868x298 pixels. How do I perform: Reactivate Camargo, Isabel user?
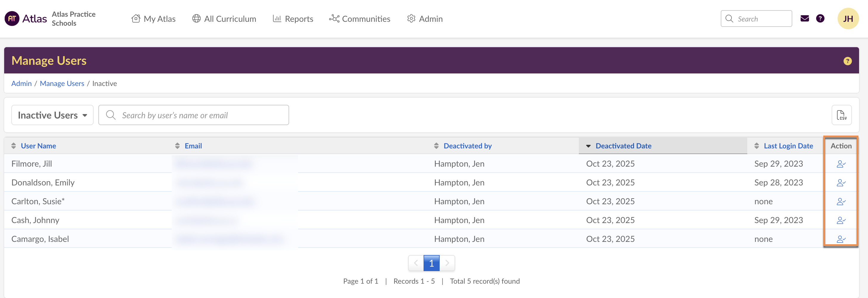(x=841, y=239)
